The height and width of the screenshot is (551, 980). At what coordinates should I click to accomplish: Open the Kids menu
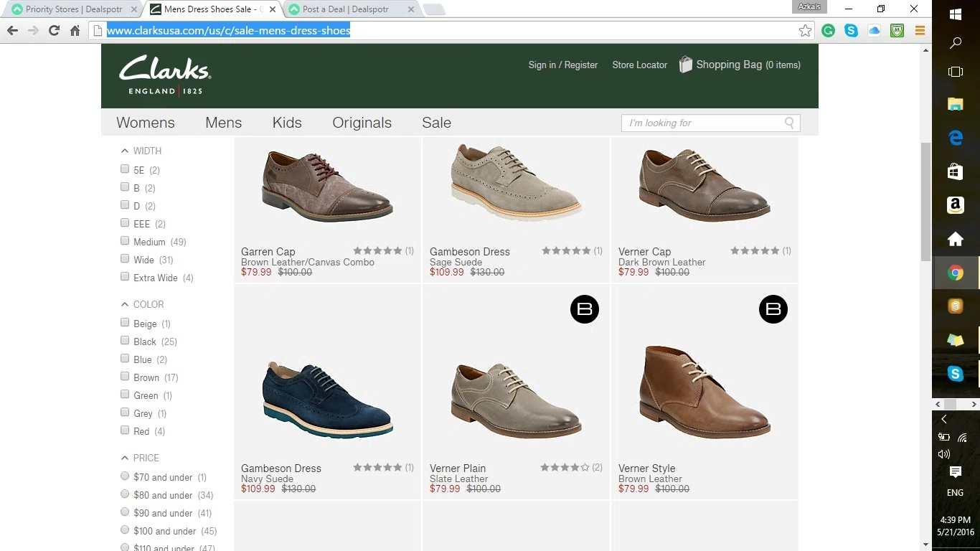pyautogui.click(x=287, y=123)
